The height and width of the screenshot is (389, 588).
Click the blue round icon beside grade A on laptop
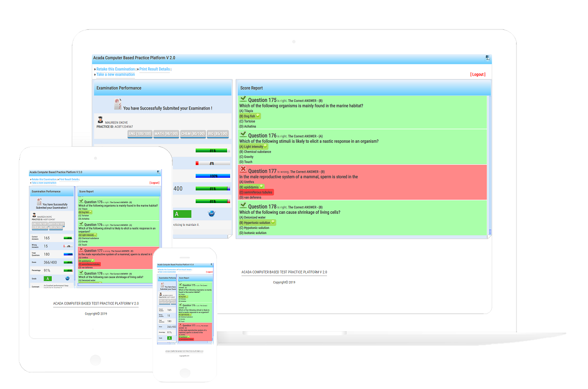211,214
